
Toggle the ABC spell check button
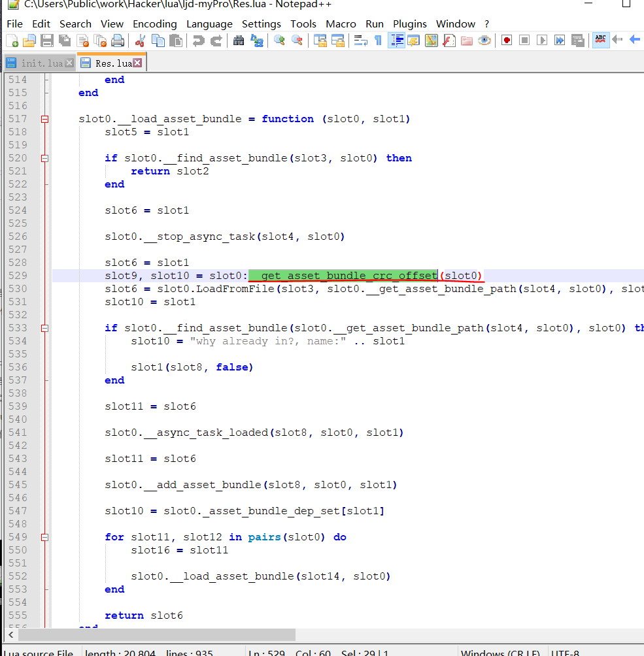(x=600, y=40)
